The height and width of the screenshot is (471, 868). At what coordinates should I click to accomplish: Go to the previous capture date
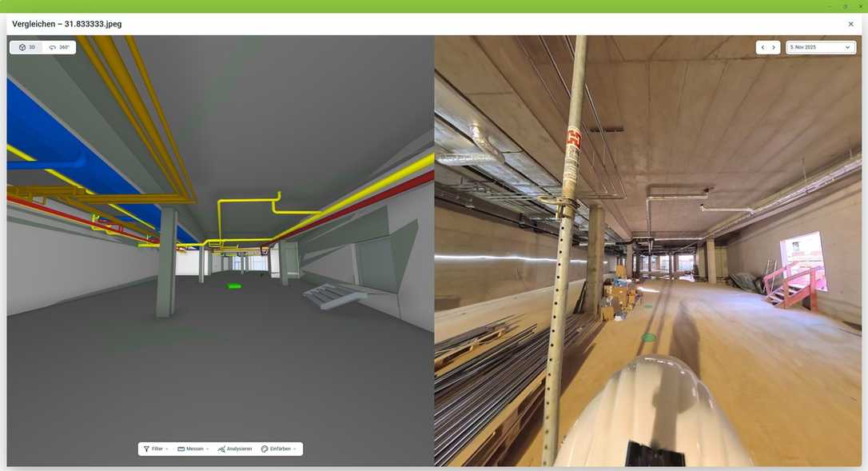coord(762,48)
